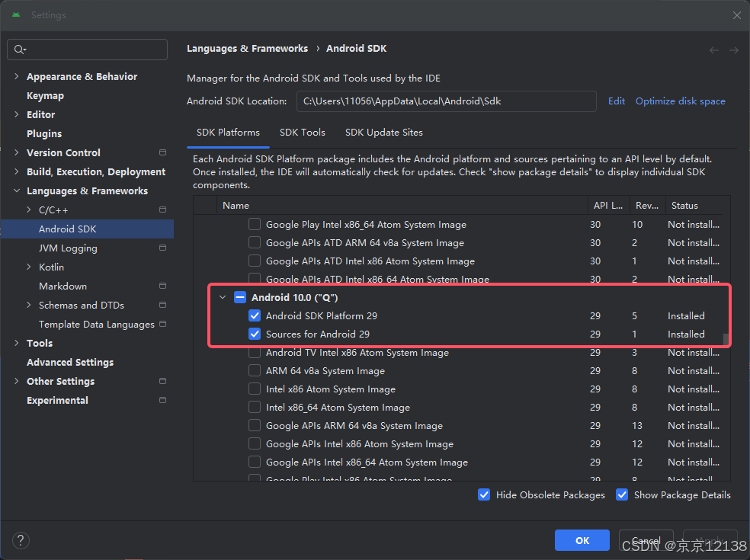This screenshot has width=750, height=560.
Task: Expand Build, Execution, Deployment section
Action: [x=17, y=171]
